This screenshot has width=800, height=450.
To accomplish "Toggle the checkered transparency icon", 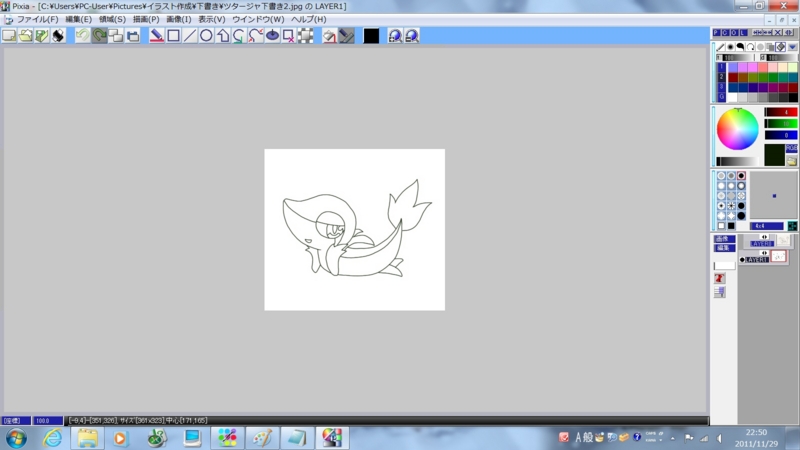I will [306, 36].
